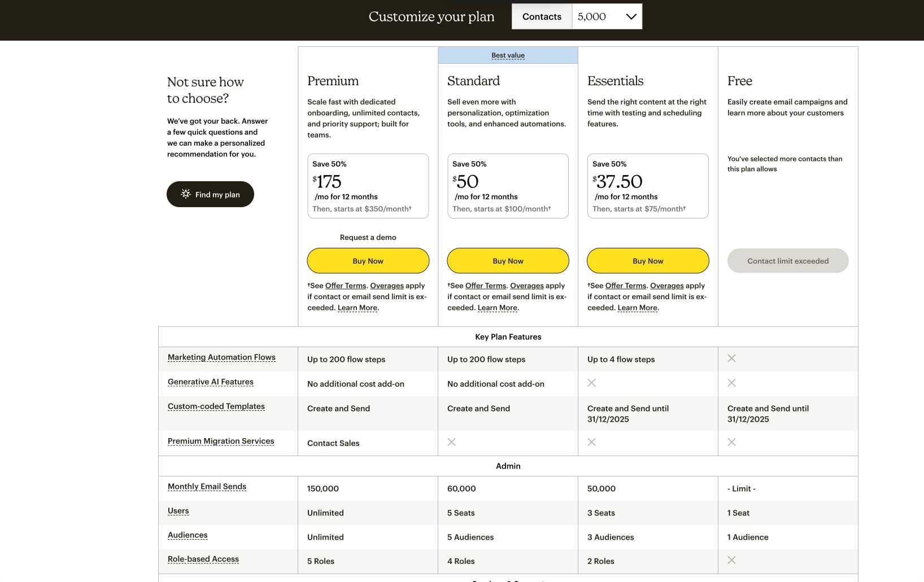924x582 pixels.
Task: Click Request a demo link
Action: (368, 237)
